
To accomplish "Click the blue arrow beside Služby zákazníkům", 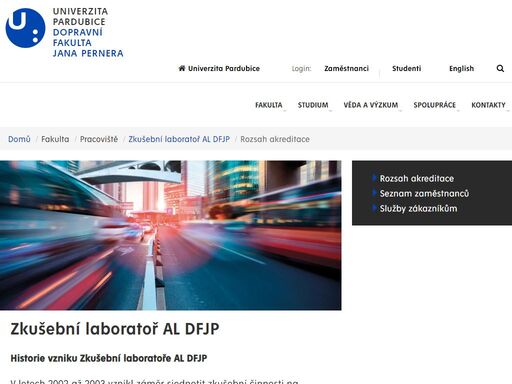I will 374,208.
